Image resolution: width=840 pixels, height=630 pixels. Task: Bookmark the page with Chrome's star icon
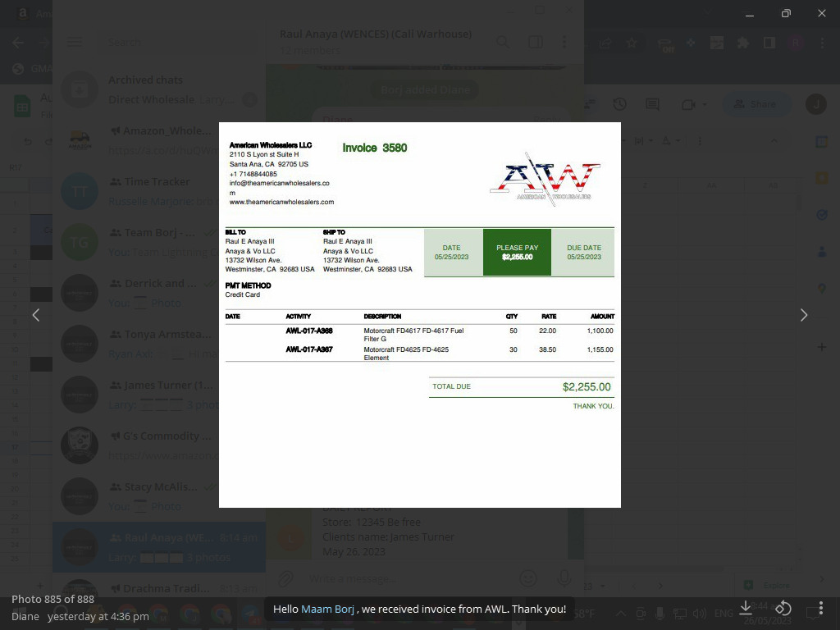(x=632, y=43)
